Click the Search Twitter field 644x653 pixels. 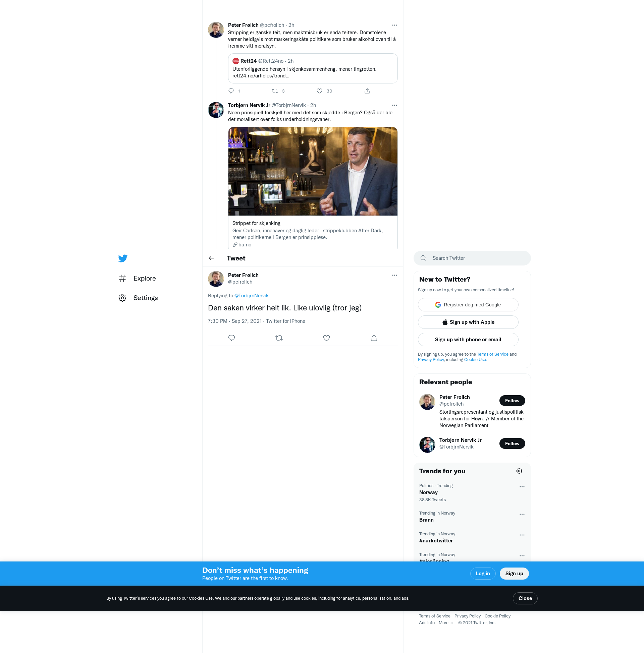[x=472, y=258]
